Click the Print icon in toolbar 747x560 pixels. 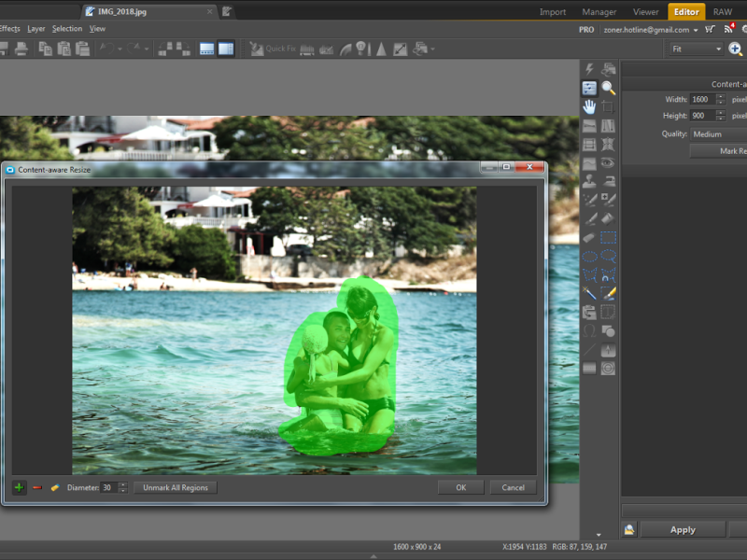(21, 49)
